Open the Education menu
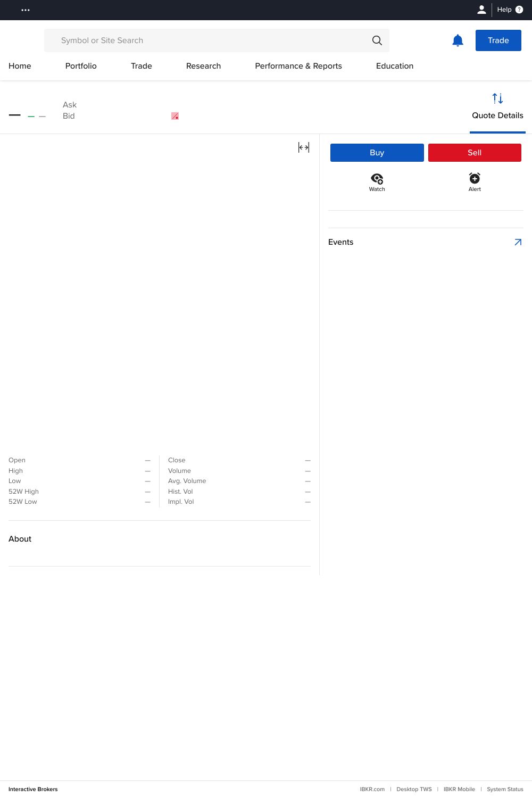The image size is (532, 798). [x=395, y=66]
